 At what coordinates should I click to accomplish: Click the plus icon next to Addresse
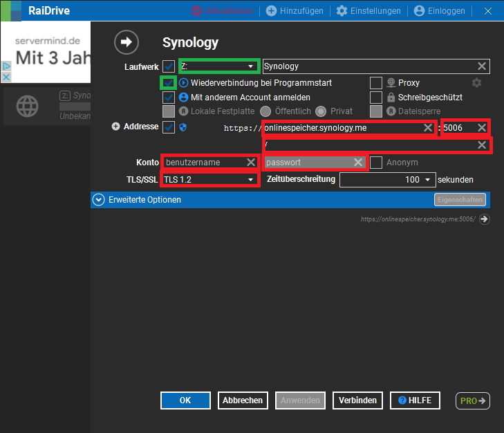click(x=115, y=127)
